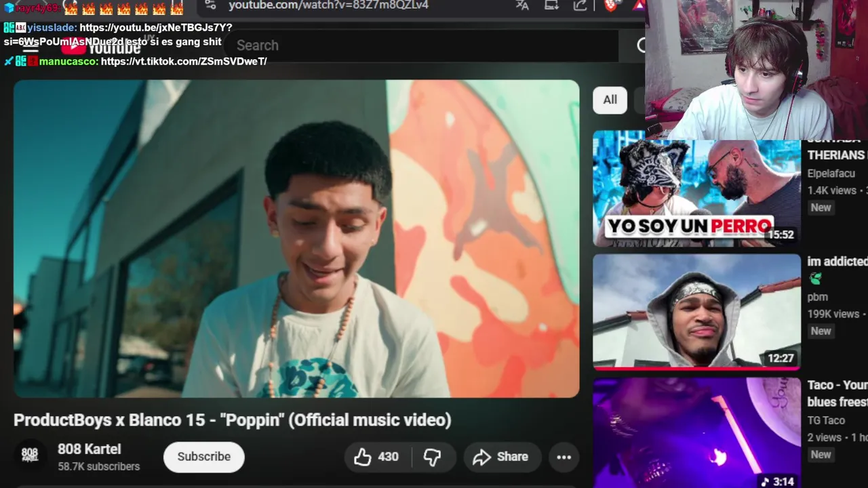The image size is (868, 488).
Task: Click the pbm channel name
Action: pyautogui.click(x=817, y=297)
